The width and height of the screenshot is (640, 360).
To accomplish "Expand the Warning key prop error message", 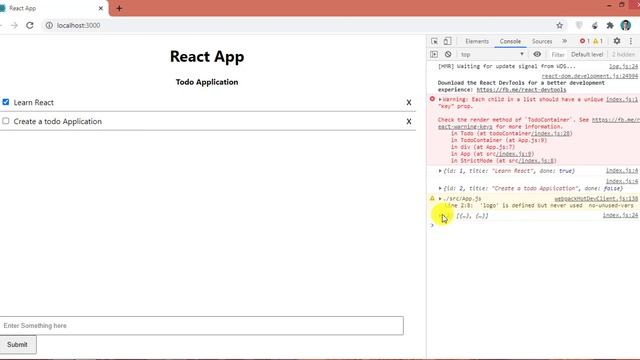I will (x=440, y=99).
